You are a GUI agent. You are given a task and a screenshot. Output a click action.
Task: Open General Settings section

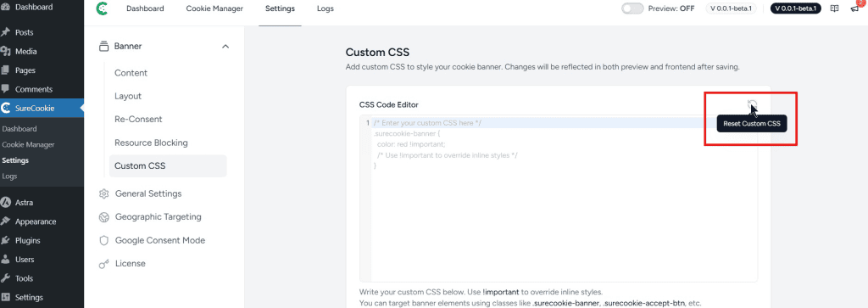147,194
